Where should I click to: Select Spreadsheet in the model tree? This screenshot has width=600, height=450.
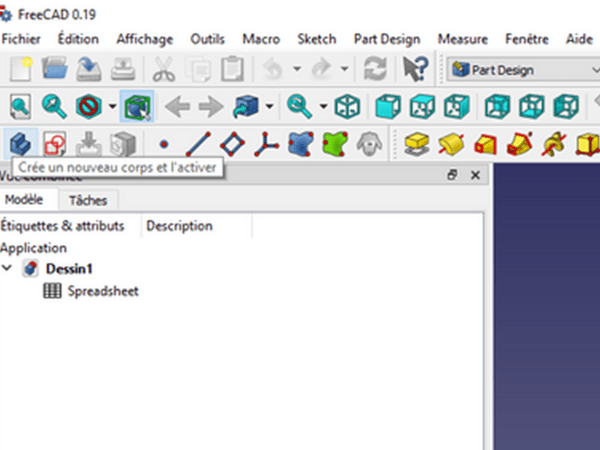point(102,291)
